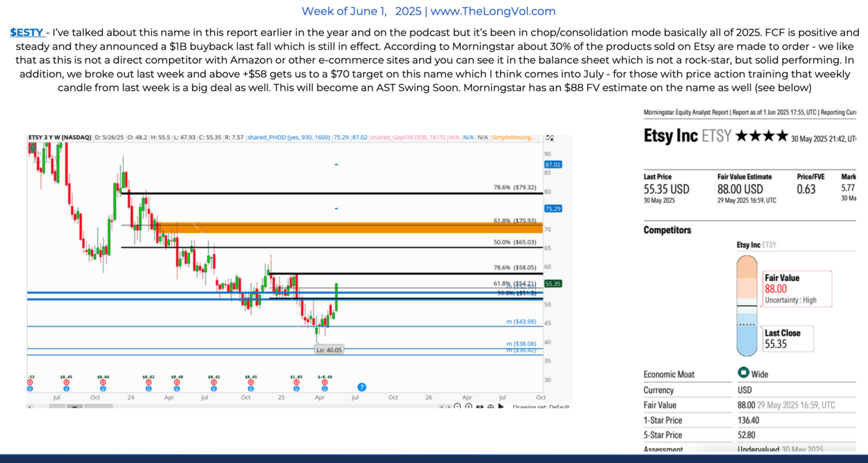Click the Price/FVE value 0.63
Screen dimensions: 868x463
point(806,190)
